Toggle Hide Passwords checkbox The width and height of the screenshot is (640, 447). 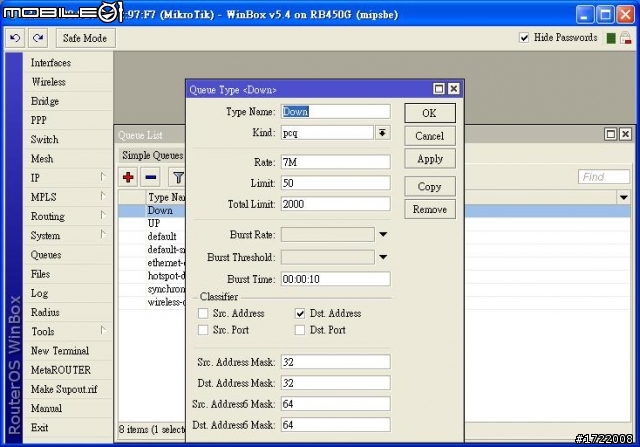[x=524, y=38]
